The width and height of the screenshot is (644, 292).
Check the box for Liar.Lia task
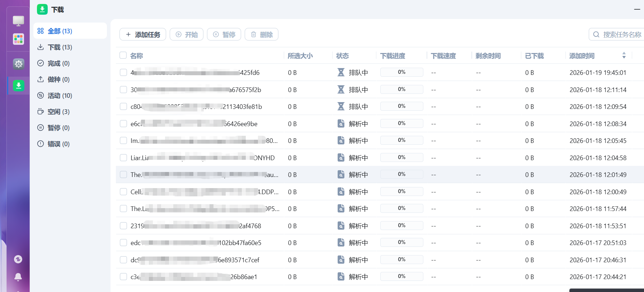pos(123,158)
